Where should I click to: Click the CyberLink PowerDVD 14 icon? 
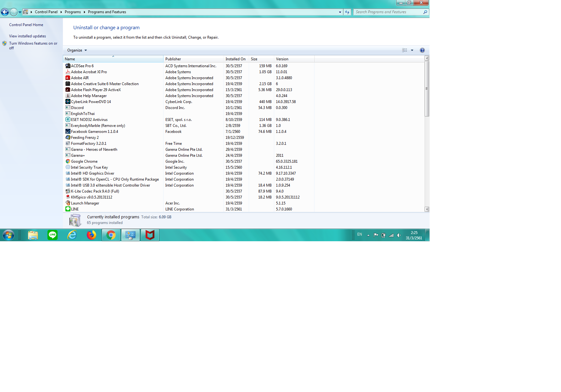[68, 101]
